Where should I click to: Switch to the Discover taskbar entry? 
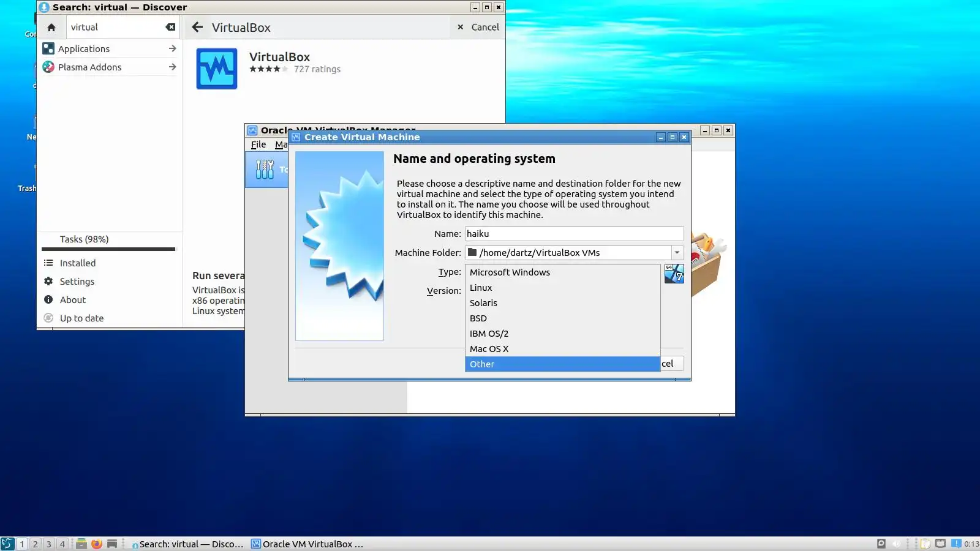(188, 544)
